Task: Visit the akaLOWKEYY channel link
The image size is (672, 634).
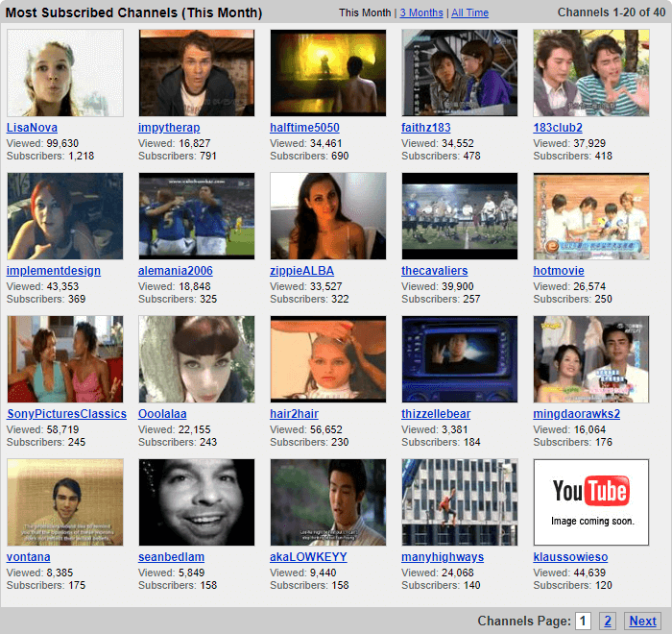Action: (308, 557)
